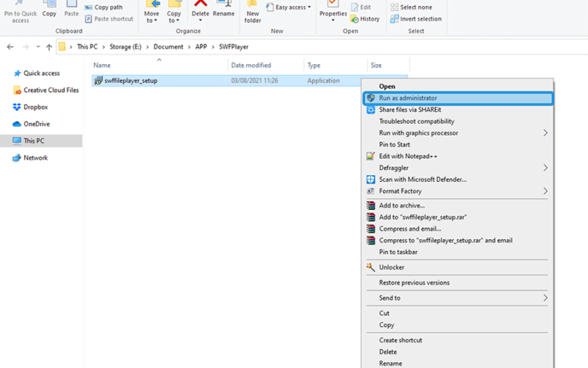Click the Dropbox icon in the sidebar

(17, 107)
